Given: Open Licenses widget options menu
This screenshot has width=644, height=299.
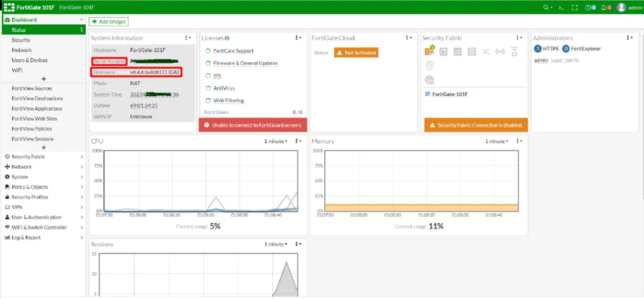Looking at the screenshot, I should coord(299,38).
